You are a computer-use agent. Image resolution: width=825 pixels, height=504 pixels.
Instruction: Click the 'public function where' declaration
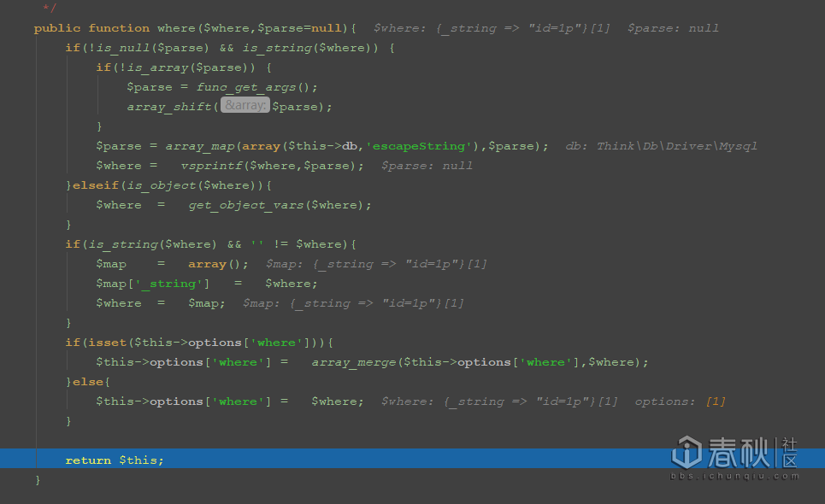click(x=115, y=28)
